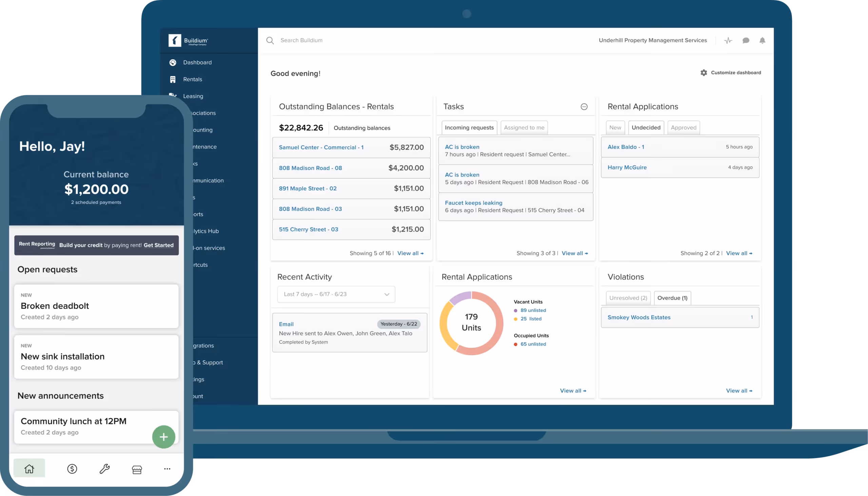This screenshot has width=868, height=496.
Task: Switch to the Assigned to me tab
Action: [524, 128]
